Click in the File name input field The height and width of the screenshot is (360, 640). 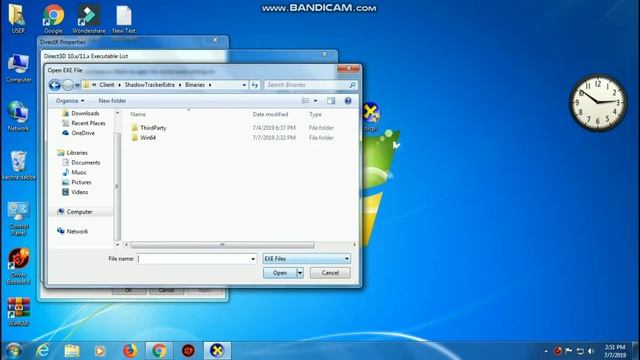pyautogui.click(x=193, y=258)
